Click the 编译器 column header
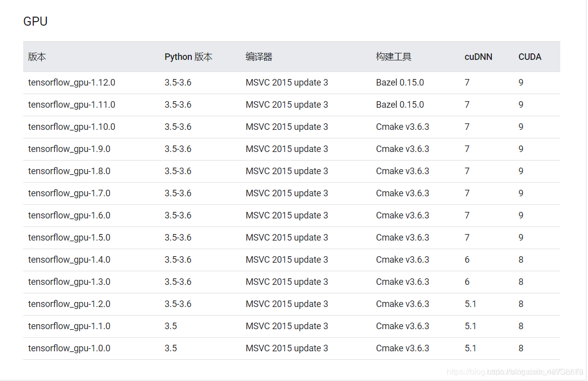 (259, 57)
